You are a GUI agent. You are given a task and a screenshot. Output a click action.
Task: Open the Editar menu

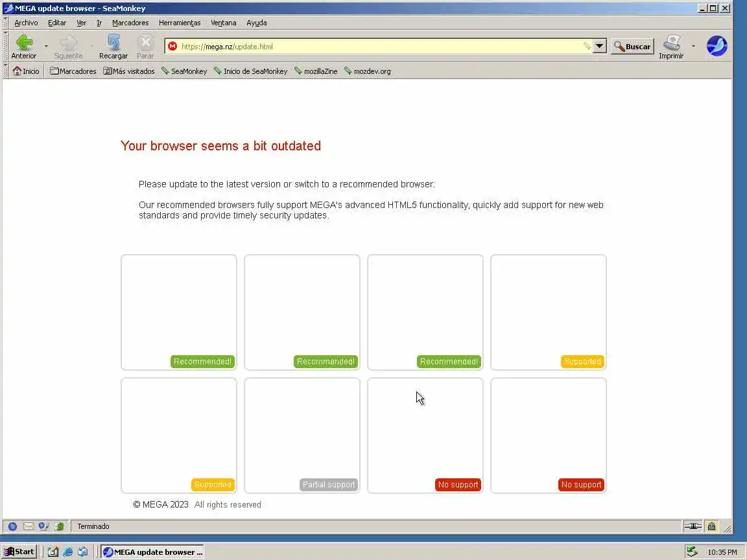click(x=56, y=23)
